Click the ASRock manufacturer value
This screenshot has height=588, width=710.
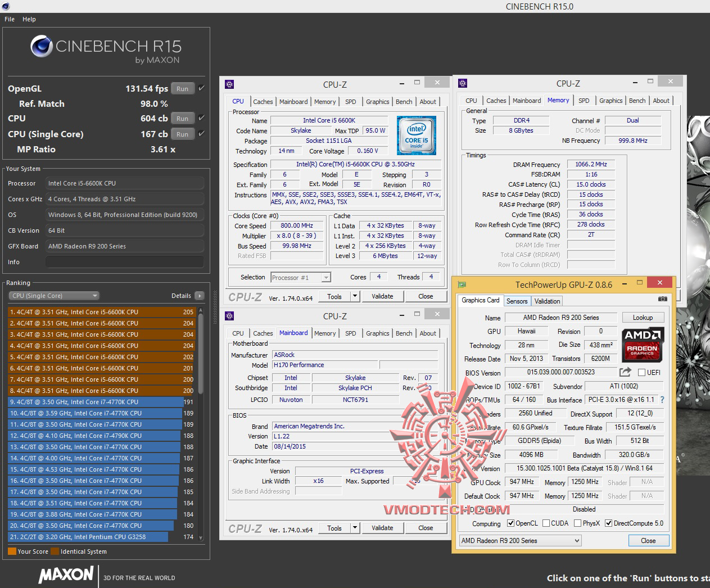click(x=355, y=355)
